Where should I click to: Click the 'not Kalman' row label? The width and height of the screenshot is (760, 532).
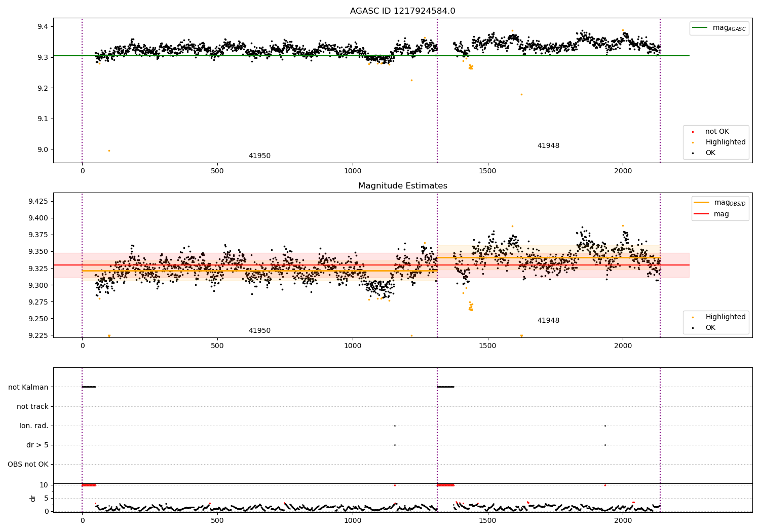click(x=28, y=387)
